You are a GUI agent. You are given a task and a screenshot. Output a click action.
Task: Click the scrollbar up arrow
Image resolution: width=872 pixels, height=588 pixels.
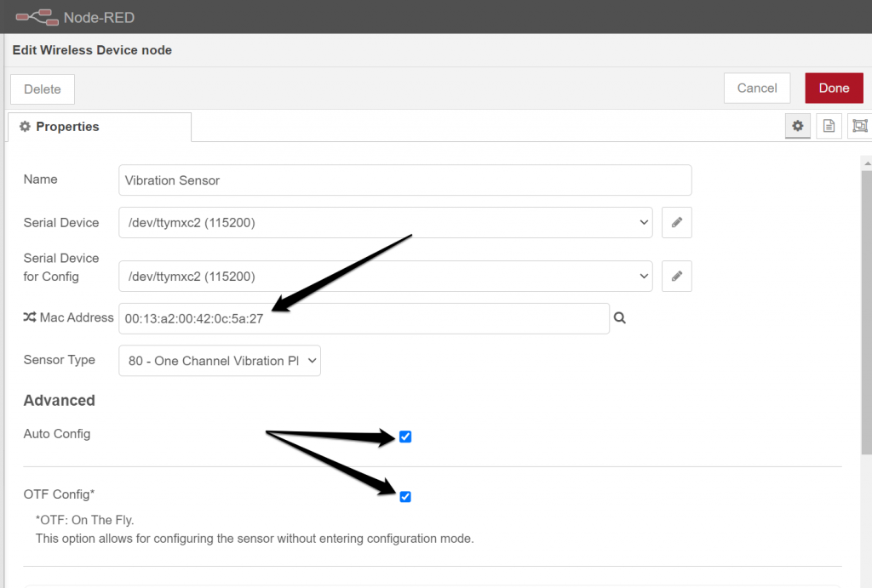click(x=867, y=164)
